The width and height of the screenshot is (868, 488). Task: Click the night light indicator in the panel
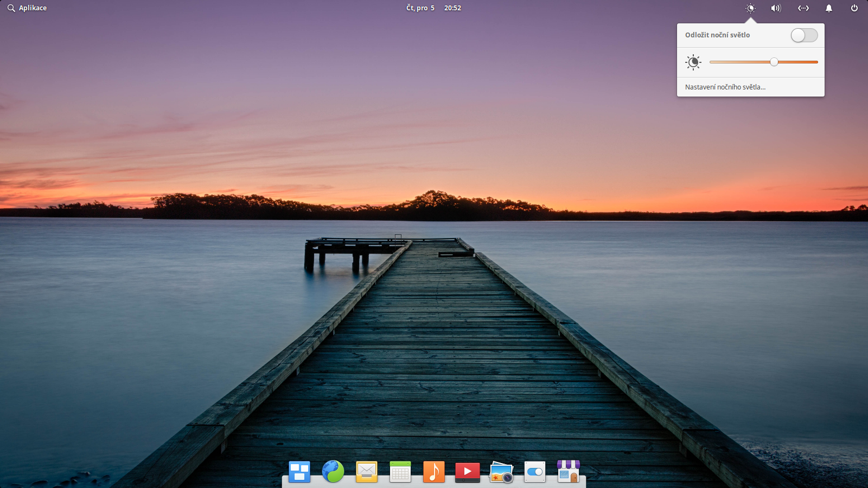[751, 8]
